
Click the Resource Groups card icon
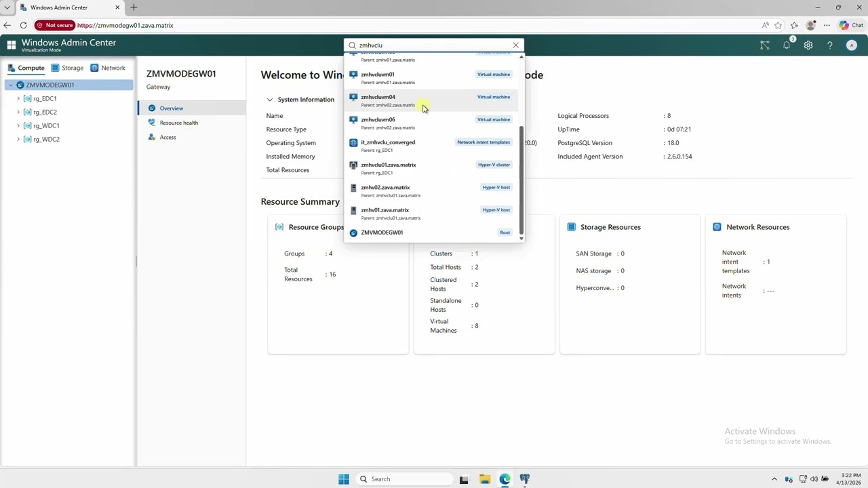pos(279,227)
